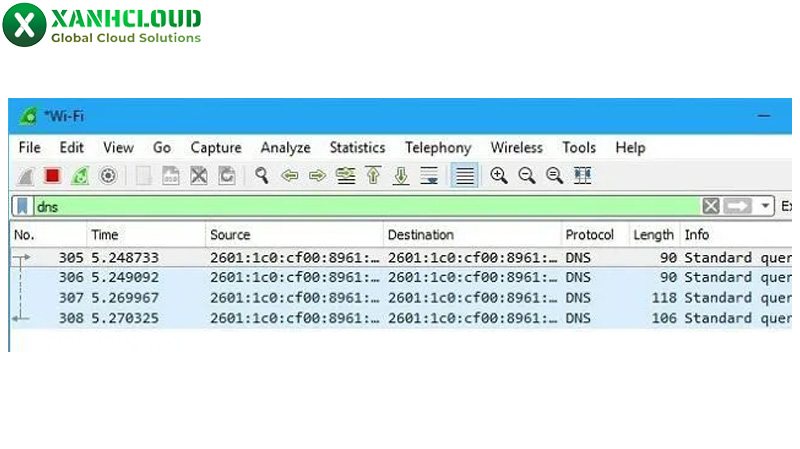Open the Statistics menu
The width and height of the screenshot is (800, 449).
point(357,148)
